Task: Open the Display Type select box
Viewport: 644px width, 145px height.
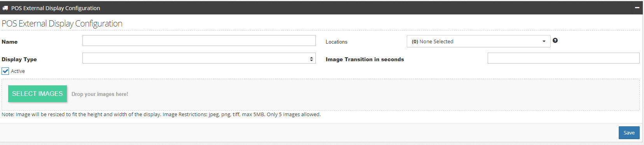Action: coord(199,58)
